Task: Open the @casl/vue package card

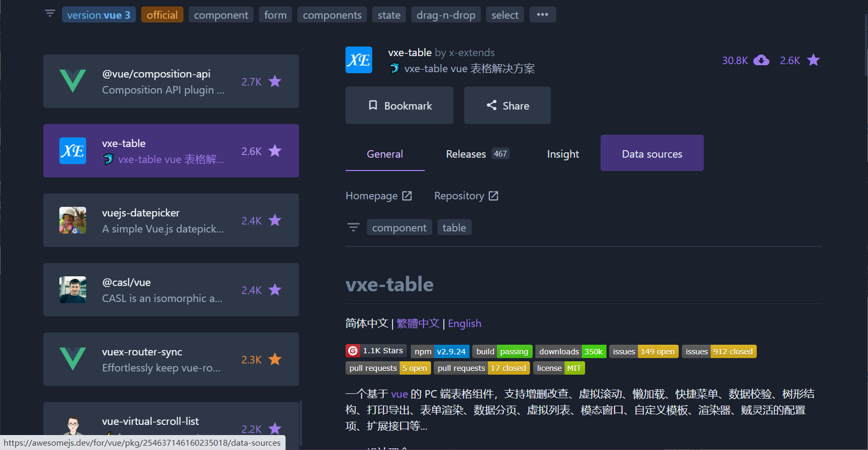Action: coord(171,290)
